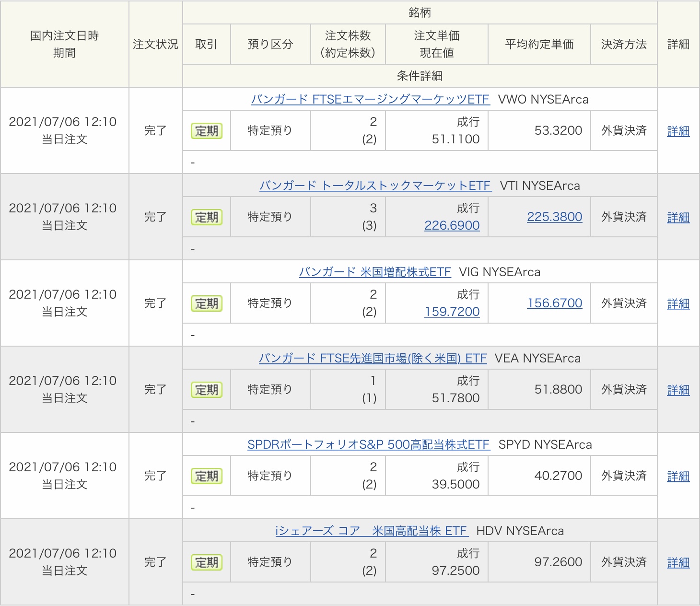Click HDV average price 97.2600
This screenshot has height=606, width=700.
click(558, 562)
